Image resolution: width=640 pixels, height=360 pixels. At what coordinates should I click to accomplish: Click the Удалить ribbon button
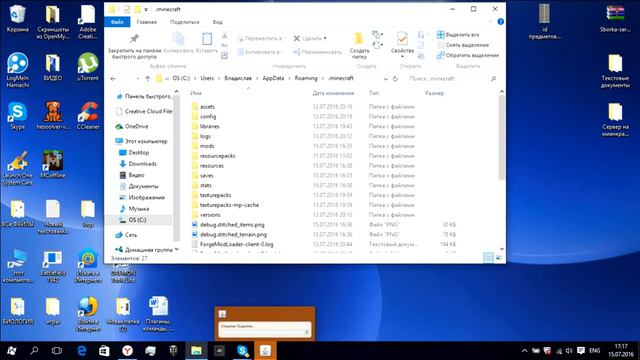click(x=310, y=38)
